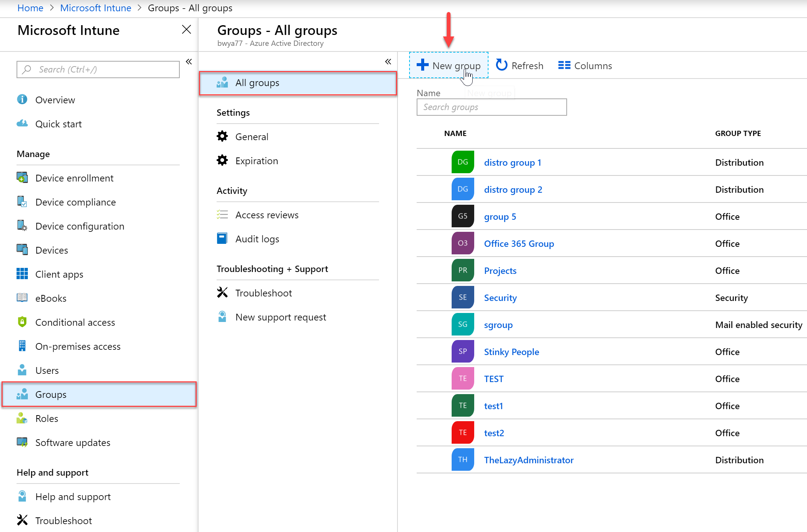Image resolution: width=807 pixels, height=532 pixels.
Task: Click the Help and support person icon
Action: [22, 496]
